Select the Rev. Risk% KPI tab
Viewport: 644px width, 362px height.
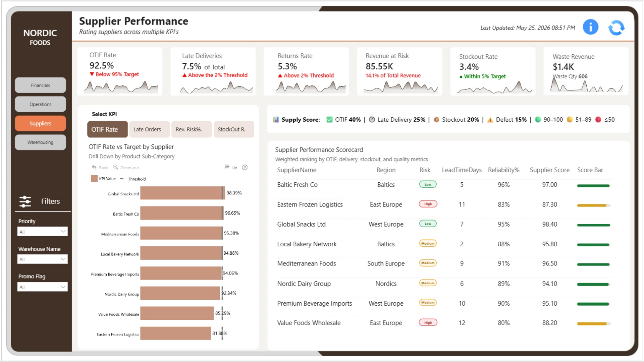(192, 129)
